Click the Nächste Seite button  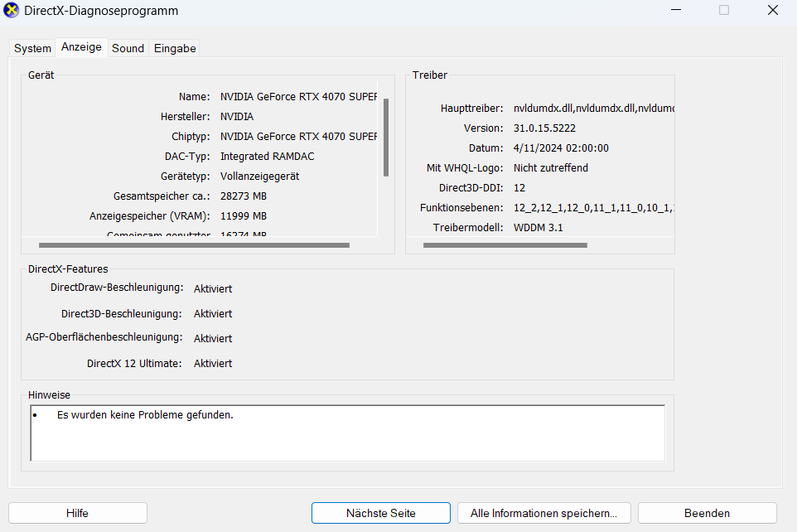[381, 513]
